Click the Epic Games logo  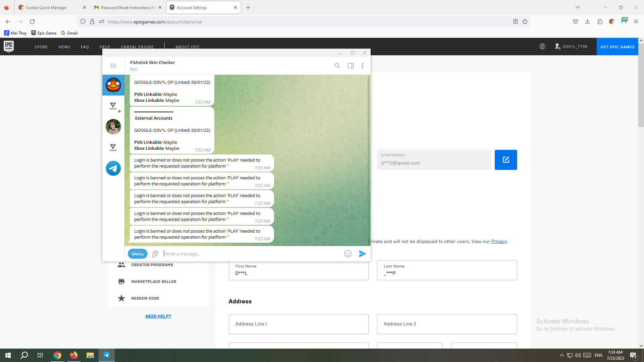(x=9, y=46)
